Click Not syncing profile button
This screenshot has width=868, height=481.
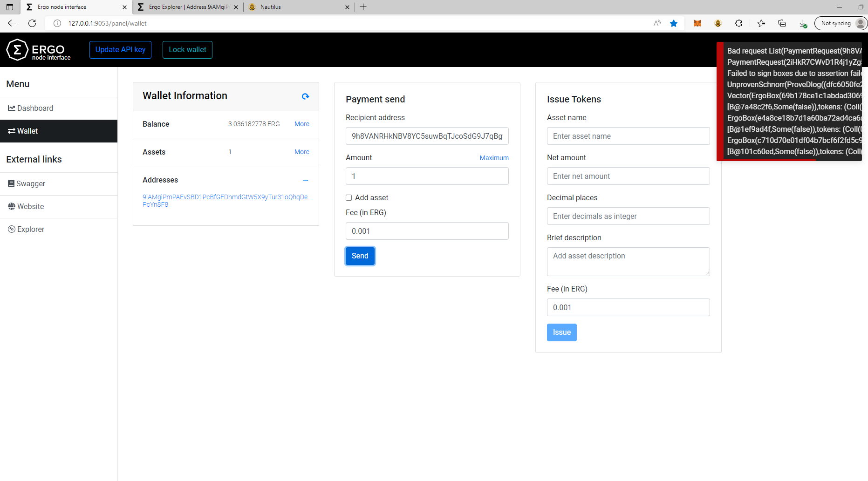pyautogui.click(x=841, y=23)
